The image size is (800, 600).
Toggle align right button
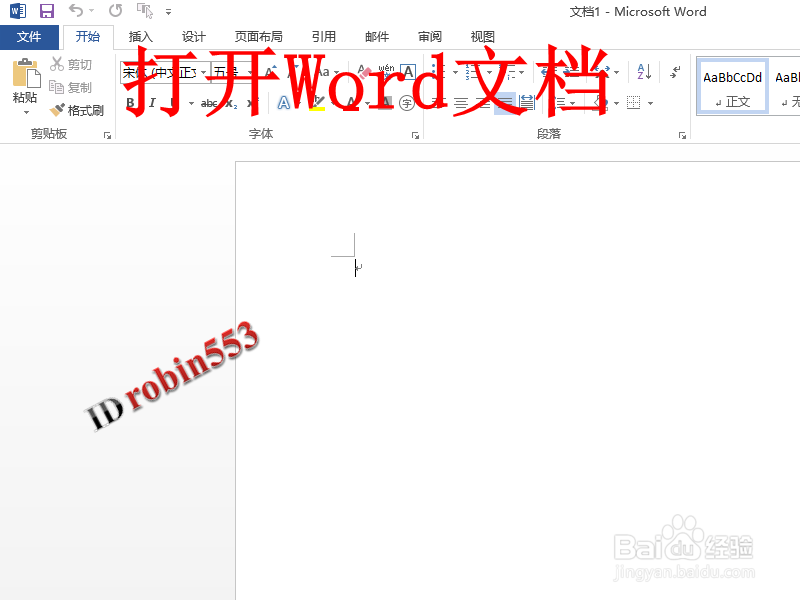483,103
